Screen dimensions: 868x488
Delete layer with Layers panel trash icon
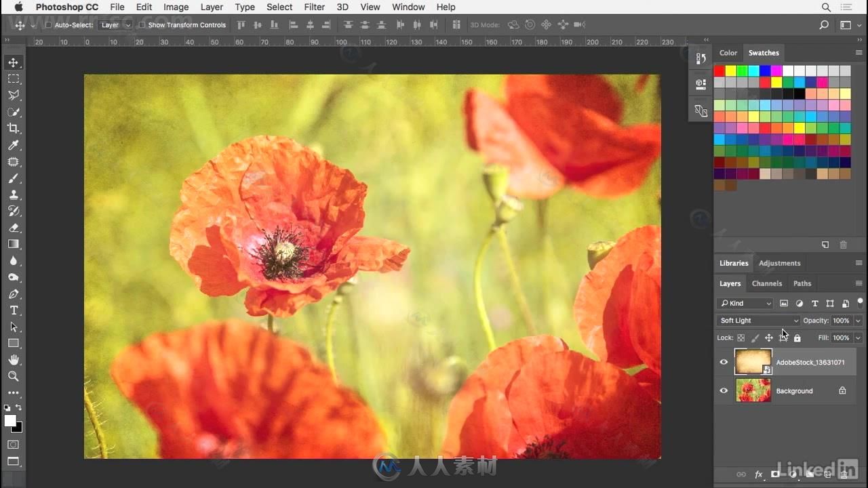coord(844,474)
